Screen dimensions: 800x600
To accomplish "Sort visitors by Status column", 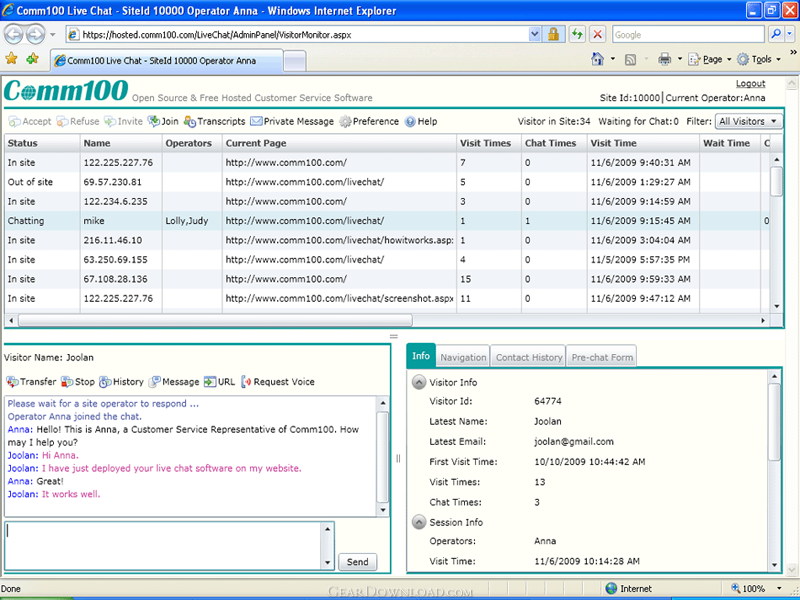I will [x=42, y=143].
